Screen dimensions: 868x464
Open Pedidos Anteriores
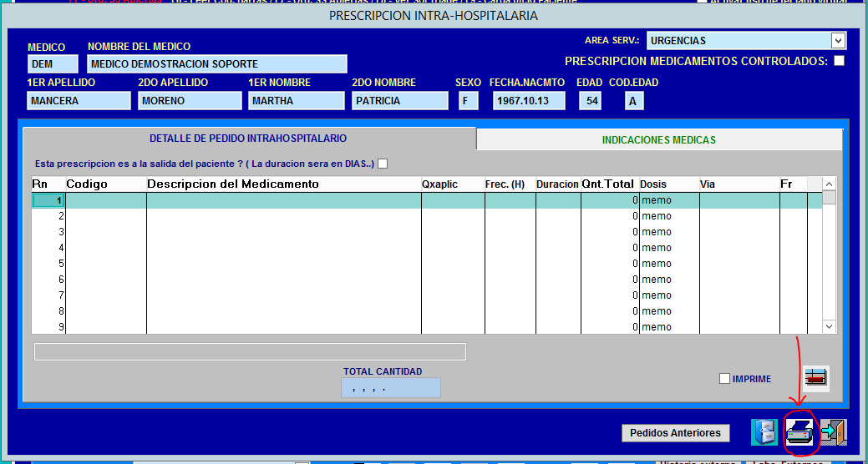coord(675,433)
